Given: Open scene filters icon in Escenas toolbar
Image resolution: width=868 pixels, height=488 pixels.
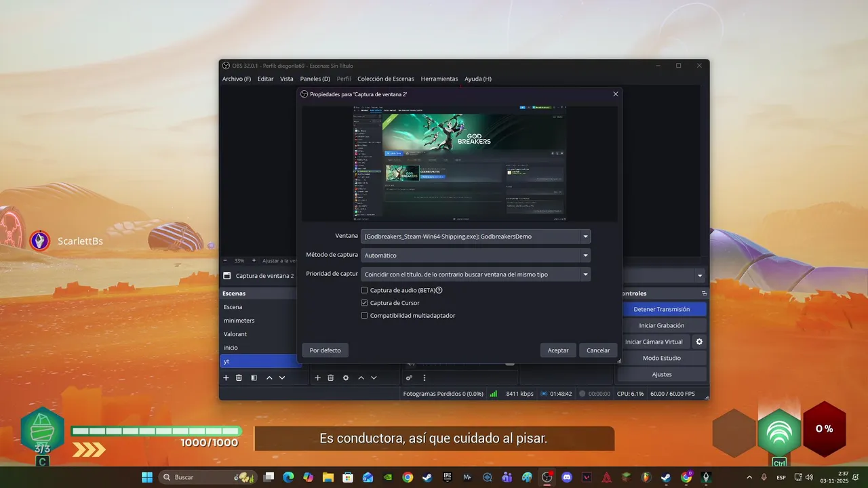Looking at the screenshot, I should 254,378.
